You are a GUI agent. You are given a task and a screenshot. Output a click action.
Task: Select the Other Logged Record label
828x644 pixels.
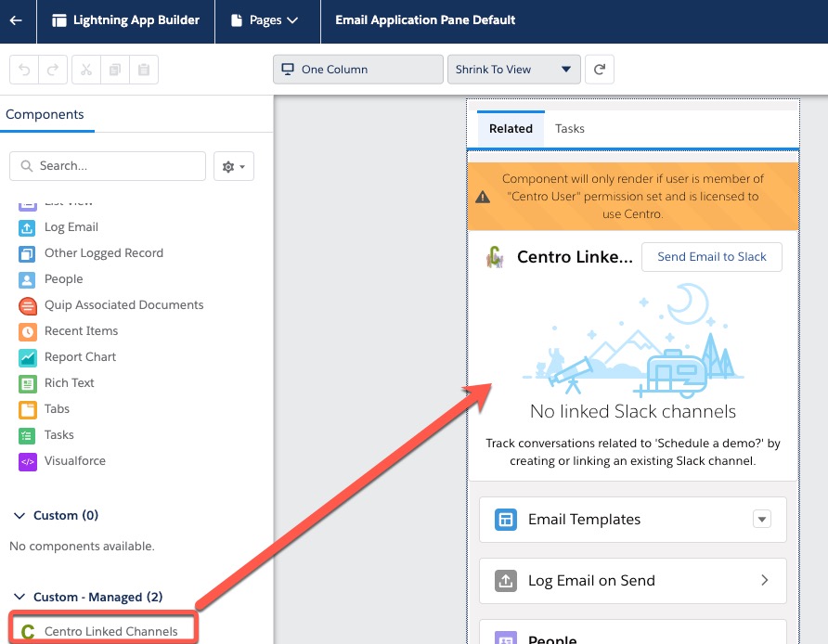(x=104, y=252)
